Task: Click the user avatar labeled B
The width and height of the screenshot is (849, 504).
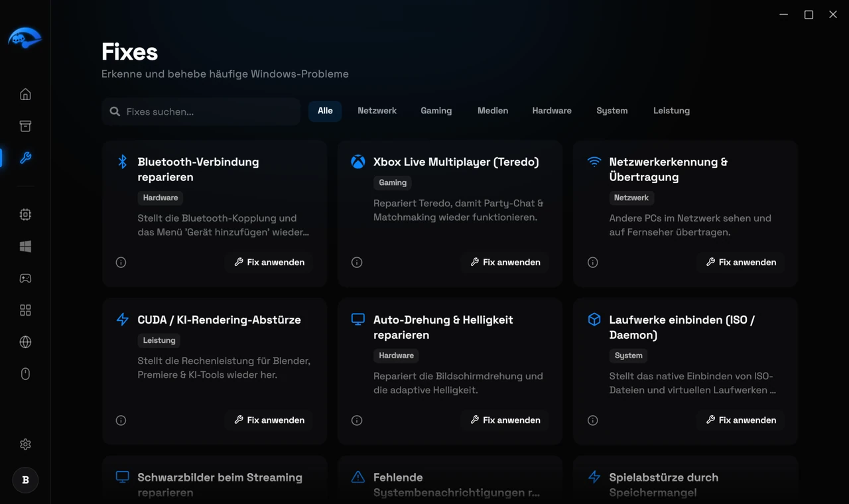Action: coord(25,480)
